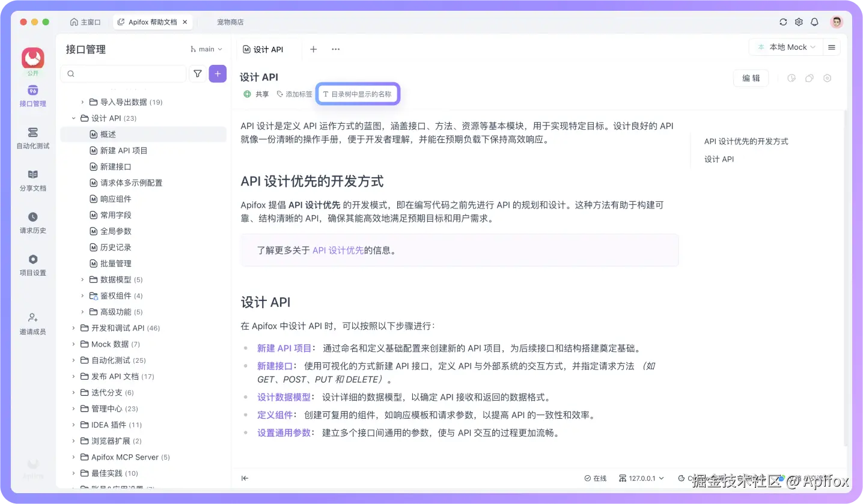
Task: Open 本地 Mock environment dropdown
Action: 786,47
